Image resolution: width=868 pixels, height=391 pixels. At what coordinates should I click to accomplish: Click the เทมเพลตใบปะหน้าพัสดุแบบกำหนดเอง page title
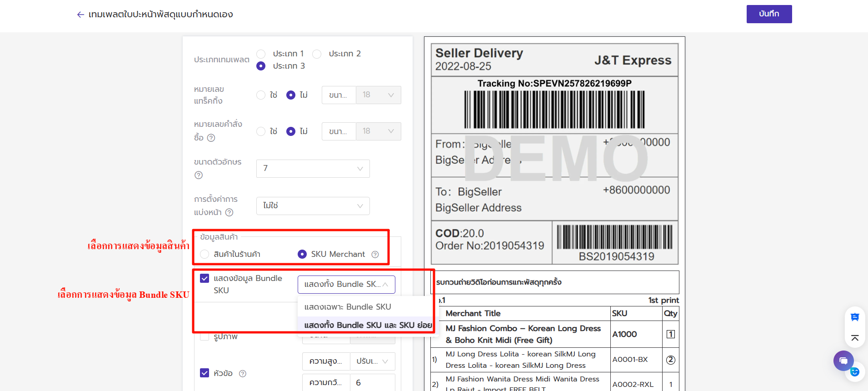point(161,15)
